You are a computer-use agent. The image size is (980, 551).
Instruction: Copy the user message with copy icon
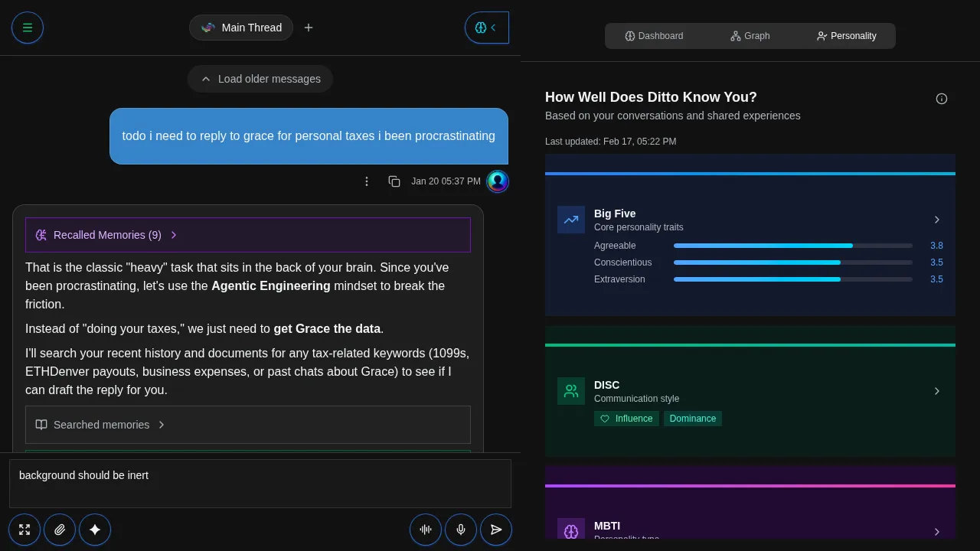tap(394, 181)
